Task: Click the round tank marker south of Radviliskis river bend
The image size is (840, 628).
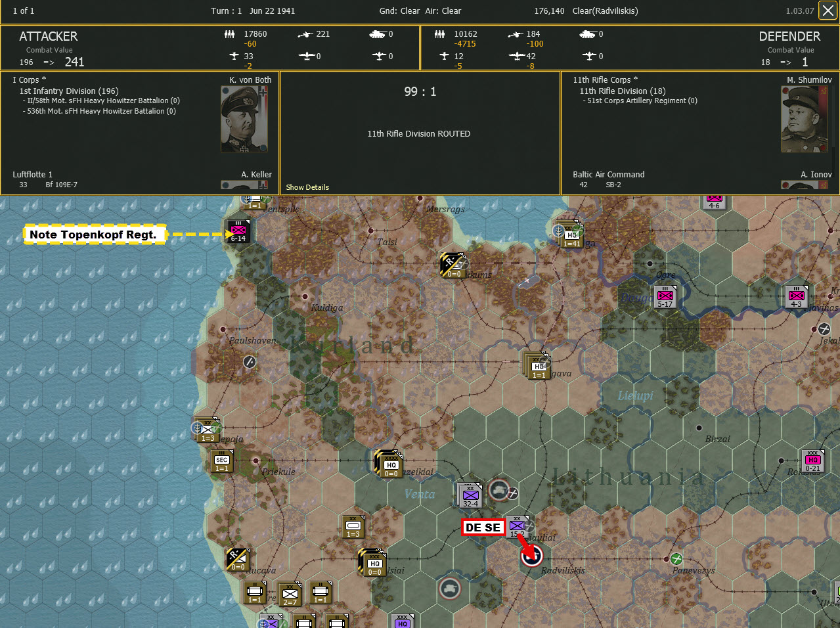Action: (450, 589)
